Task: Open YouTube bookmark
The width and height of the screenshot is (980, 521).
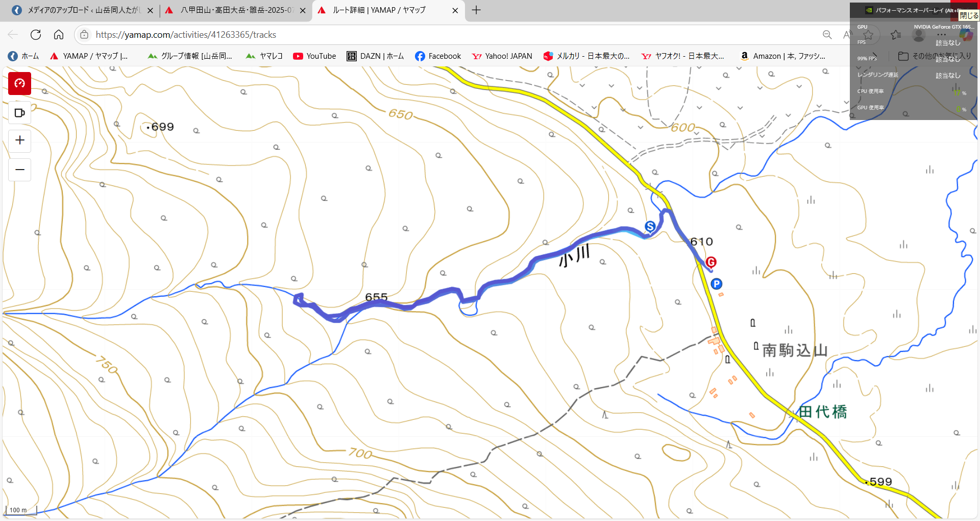Action: click(314, 56)
